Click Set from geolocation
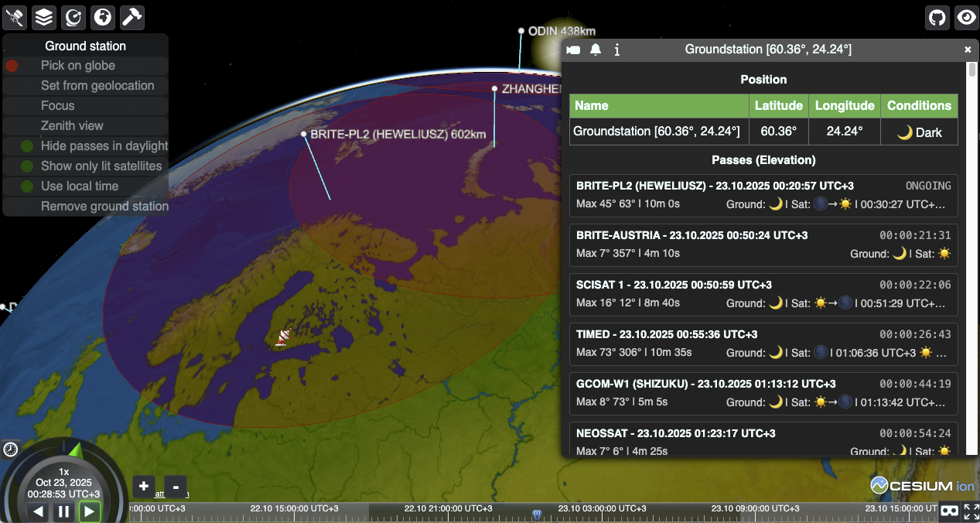 coord(85,86)
